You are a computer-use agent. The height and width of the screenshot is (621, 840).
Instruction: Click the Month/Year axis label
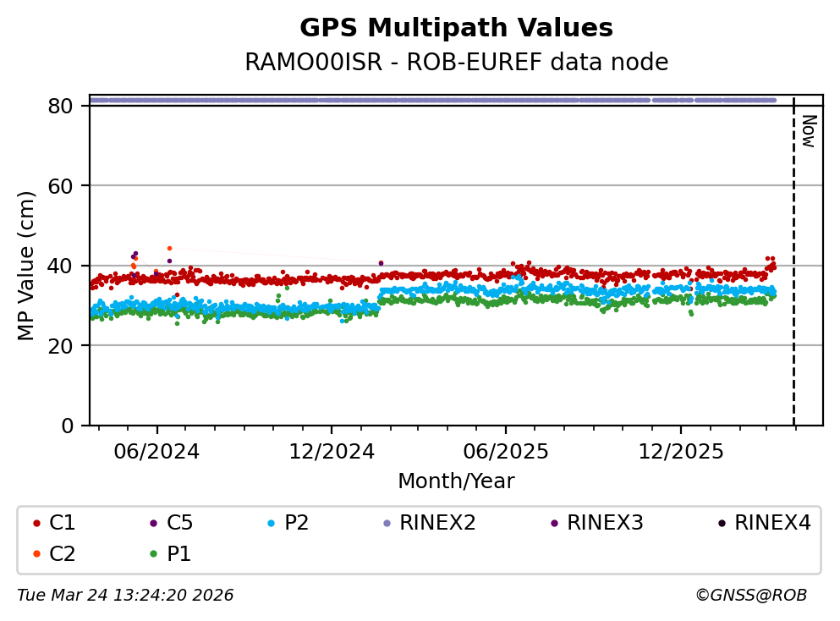pos(456,481)
